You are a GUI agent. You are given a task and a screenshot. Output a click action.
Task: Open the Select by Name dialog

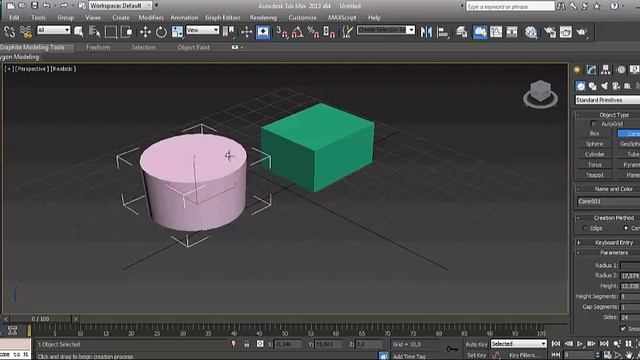click(x=95, y=32)
